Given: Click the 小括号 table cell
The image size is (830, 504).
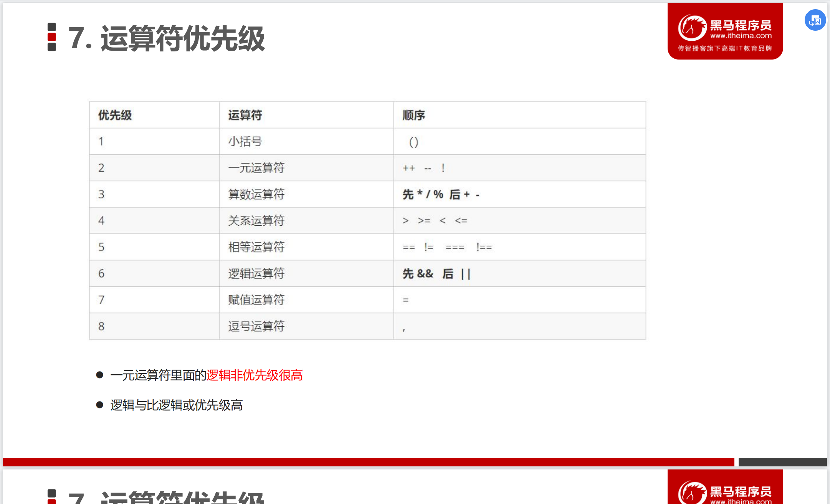Looking at the screenshot, I should 306,141.
